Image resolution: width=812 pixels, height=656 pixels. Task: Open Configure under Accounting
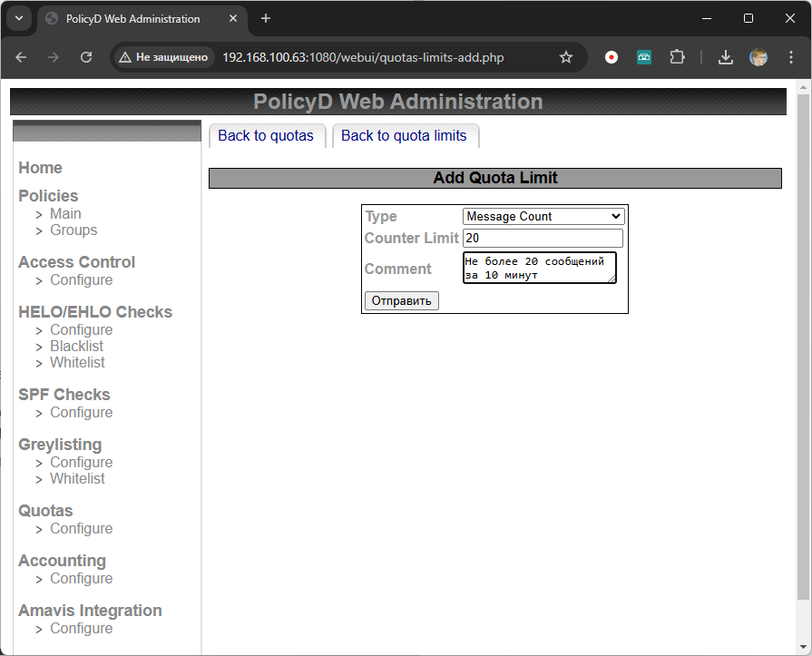(x=82, y=578)
